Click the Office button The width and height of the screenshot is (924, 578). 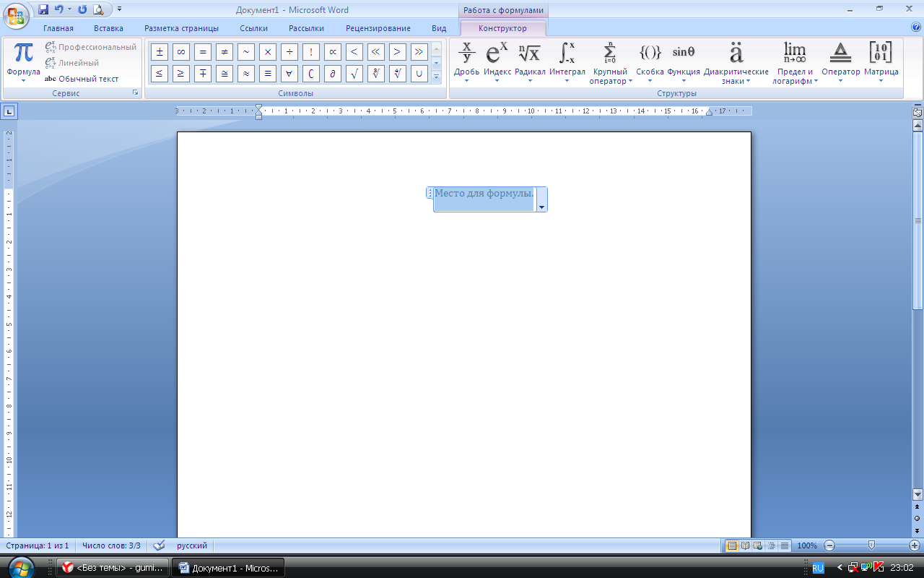pyautogui.click(x=15, y=16)
